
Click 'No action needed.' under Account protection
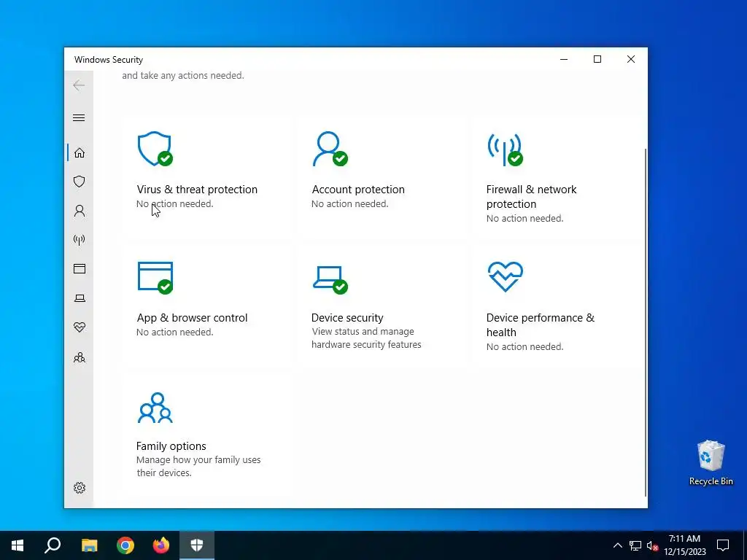[349, 204]
